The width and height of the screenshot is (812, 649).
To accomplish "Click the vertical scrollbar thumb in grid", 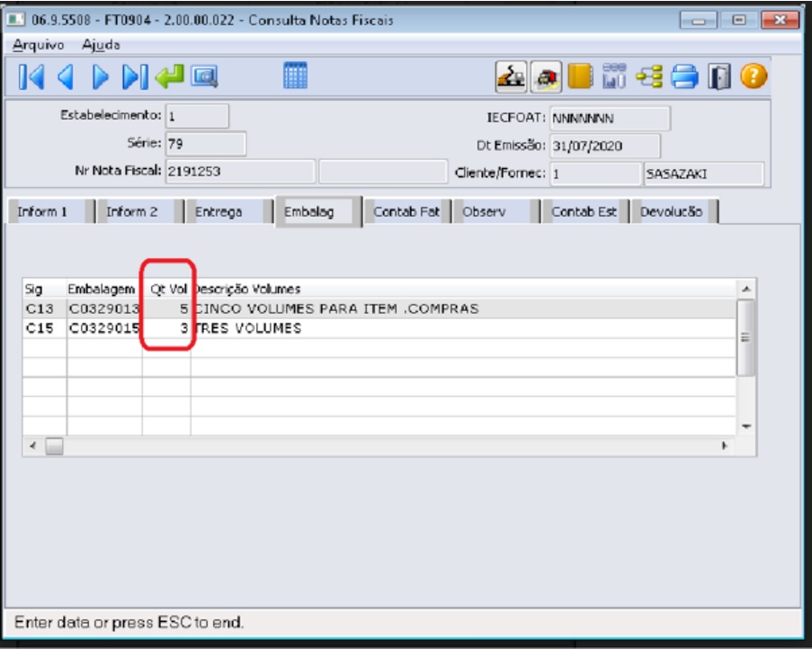I will tap(745, 337).
